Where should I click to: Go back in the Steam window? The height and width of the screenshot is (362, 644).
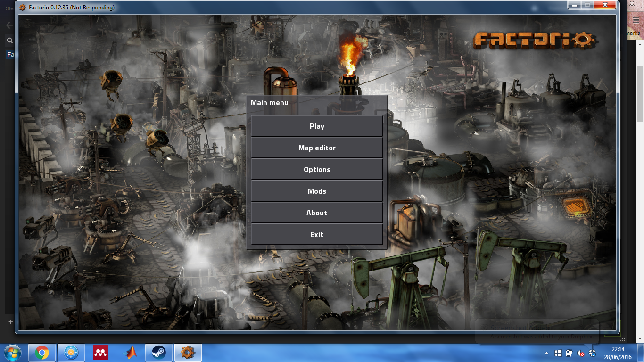point(9,25)
